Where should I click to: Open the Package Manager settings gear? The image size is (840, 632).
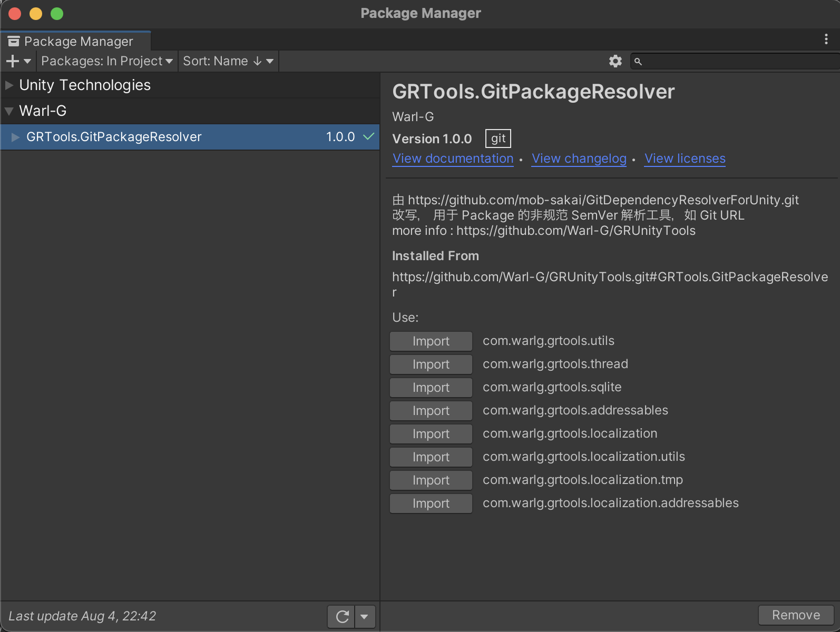[x=616, y=61]
